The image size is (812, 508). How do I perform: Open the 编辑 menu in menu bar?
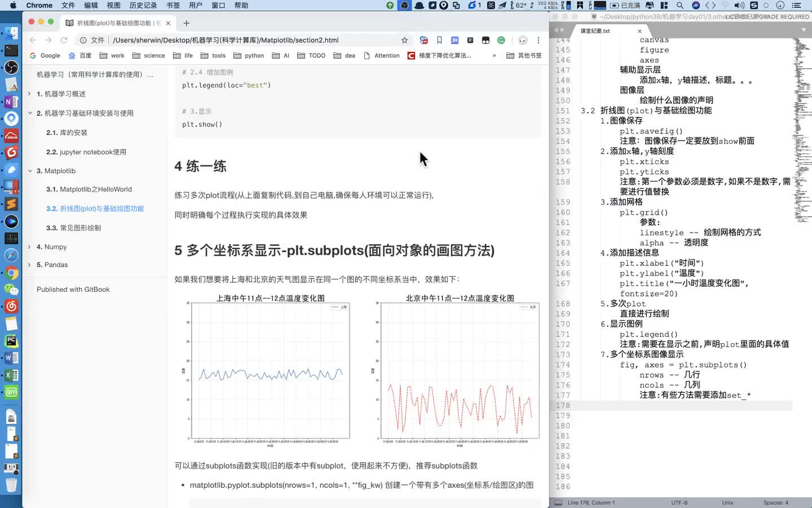(x=91, y=5)
